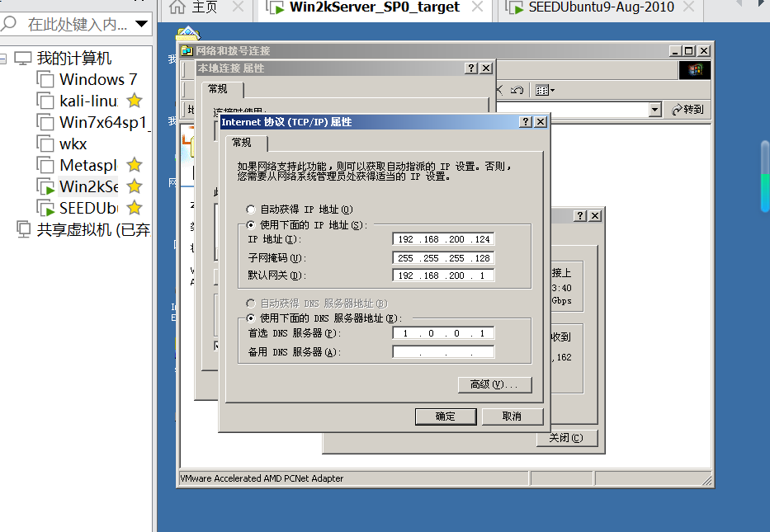The image size is (770, 532).
Task: Click the search magnifier icon
Action: [9, 24]
